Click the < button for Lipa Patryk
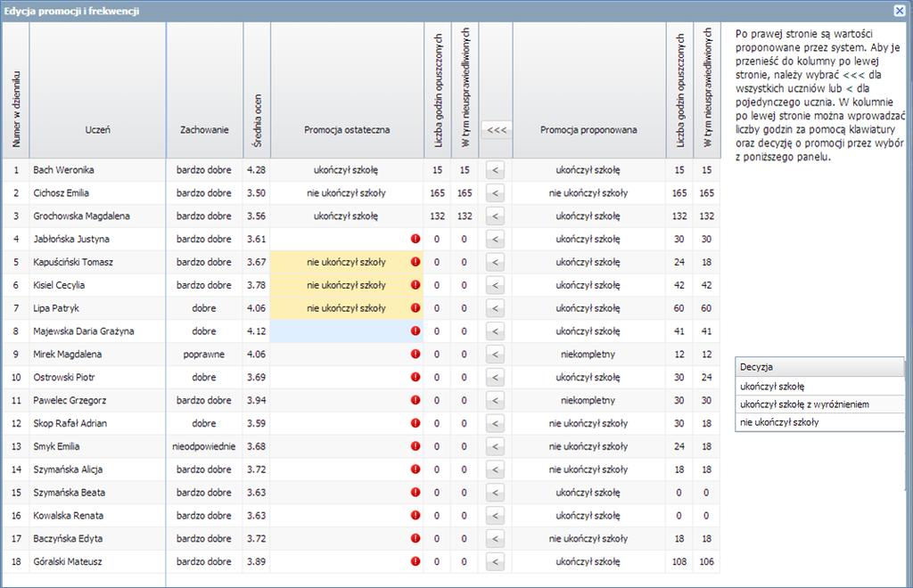The width and height of the screenshot is (913, 588). coord(495,308)
